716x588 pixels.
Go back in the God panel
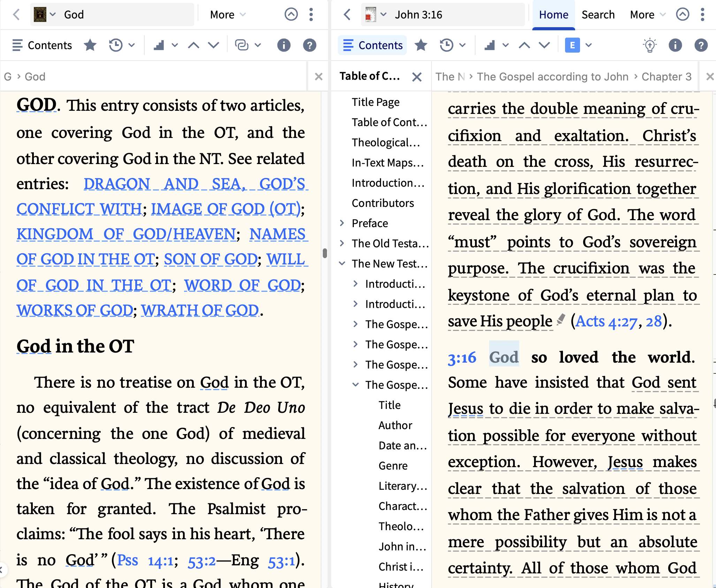coord(16,15)
